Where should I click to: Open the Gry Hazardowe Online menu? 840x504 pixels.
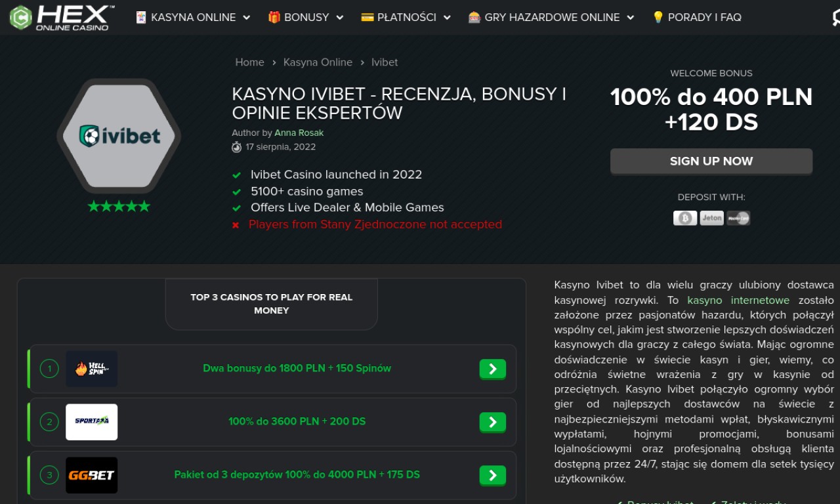click(551, 18)
